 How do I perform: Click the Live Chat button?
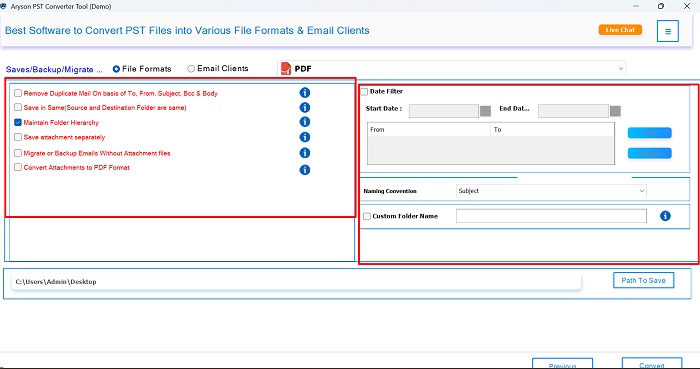coord(620,30)
